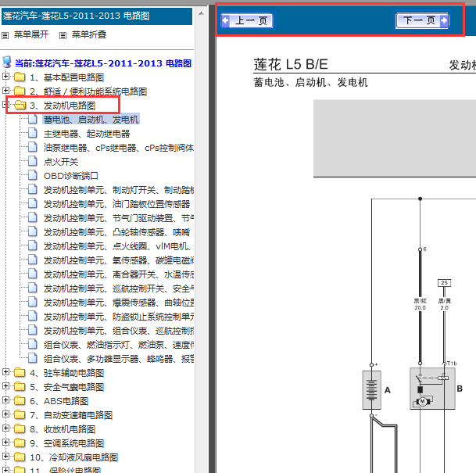This screenshot has width=476, height=473.
Task: Open the 蓄电池、启动机、发电机 diagram
Action: [x=91, y=120]
